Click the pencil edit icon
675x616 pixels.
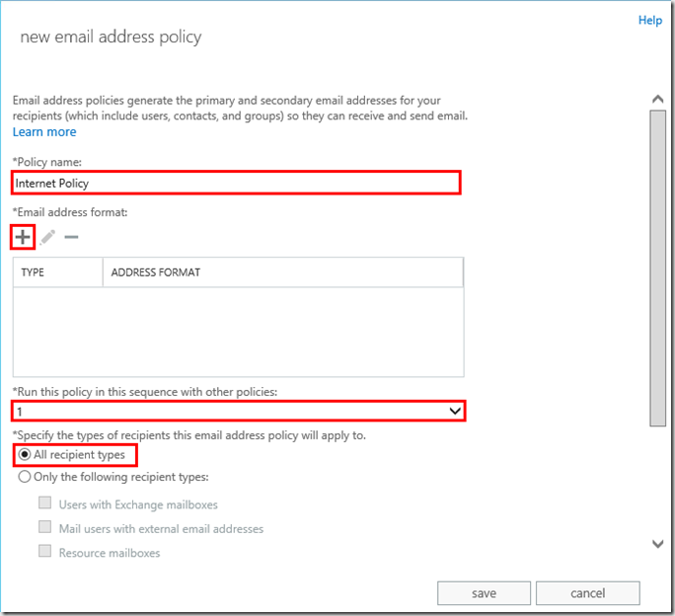coord(47,237)
